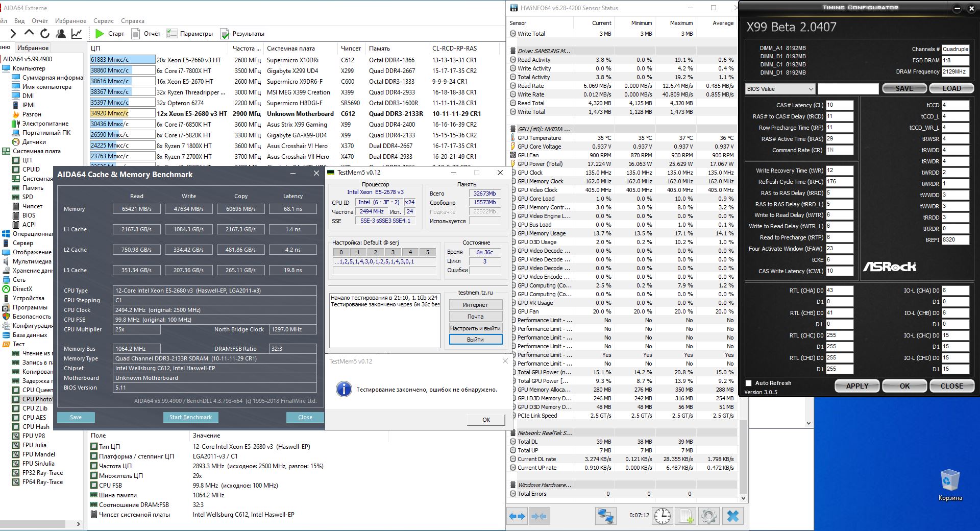Open the Сервис menu
Screen dimensions: 980x531
(104, 21)
